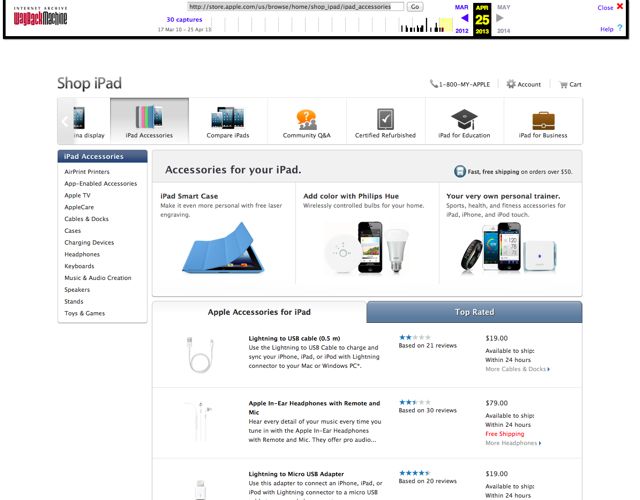Open Stands in sidebar
The width and height of the screenshot is (640, 500).
point(74,302)
